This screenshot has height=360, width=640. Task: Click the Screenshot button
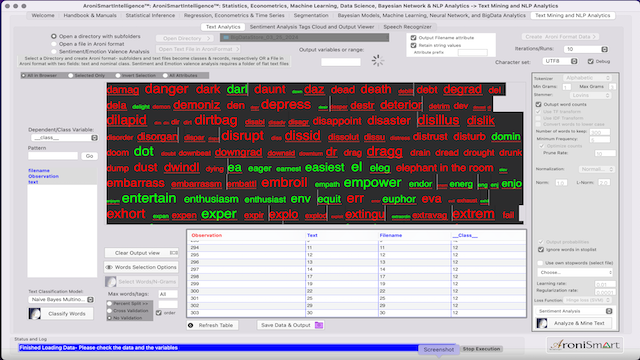tap(438, 350)
